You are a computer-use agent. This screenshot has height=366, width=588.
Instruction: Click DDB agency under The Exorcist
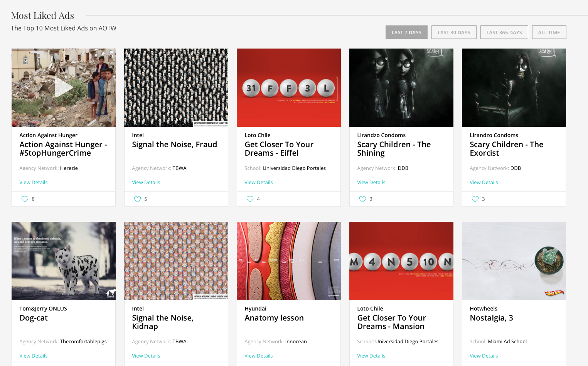point(516,168)
